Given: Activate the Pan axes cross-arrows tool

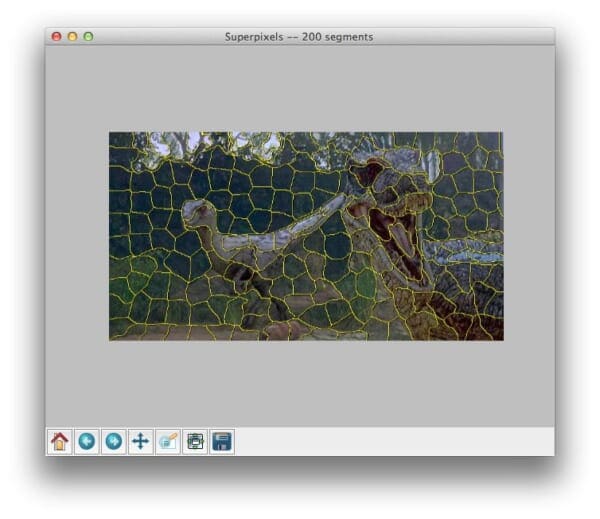Looking at the screenshot, I should click(x=141, y=441).
